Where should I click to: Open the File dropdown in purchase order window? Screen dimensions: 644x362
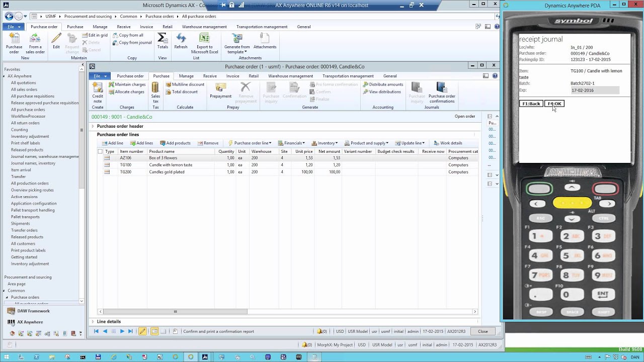tap(100, 76)
